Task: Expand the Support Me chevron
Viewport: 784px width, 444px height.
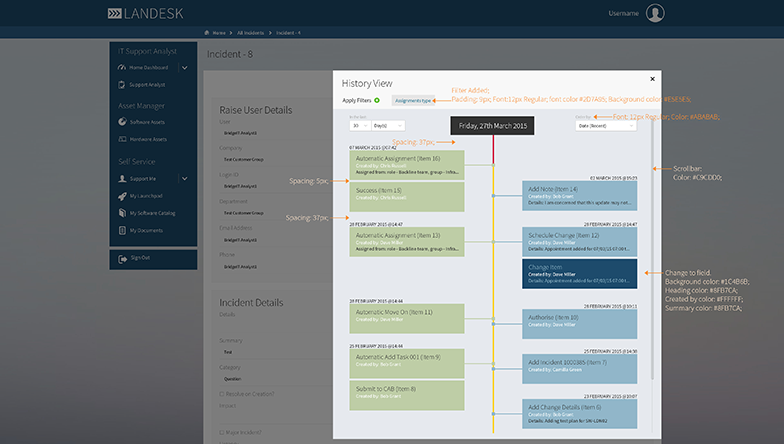Action: (184, 178)
